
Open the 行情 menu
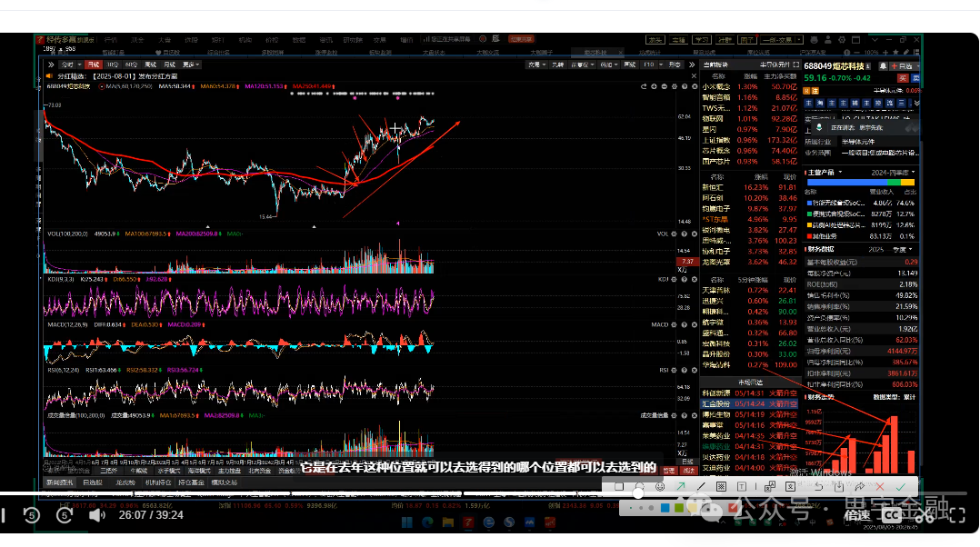click(x=111, y=39)
